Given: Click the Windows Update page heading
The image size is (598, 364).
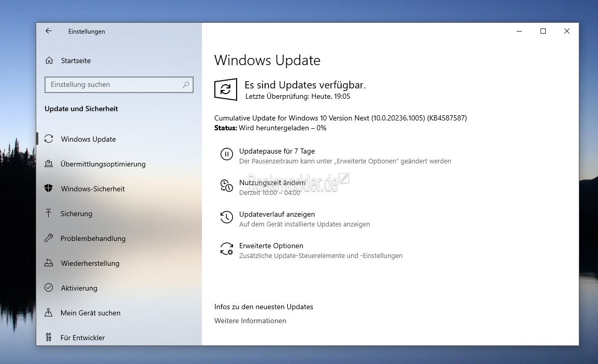Looking at the screenshot, I should [x=267, y=60].
